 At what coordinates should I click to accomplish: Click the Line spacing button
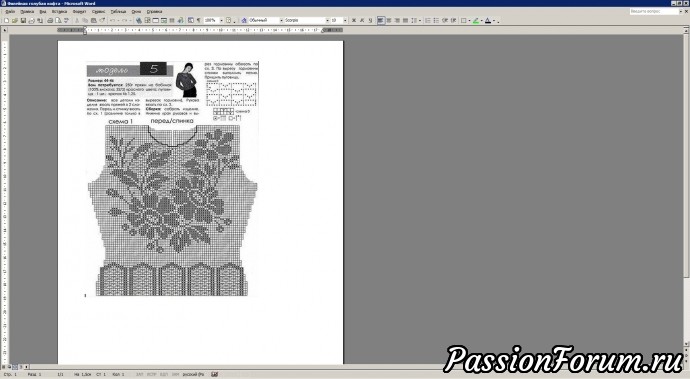[414, 20]
